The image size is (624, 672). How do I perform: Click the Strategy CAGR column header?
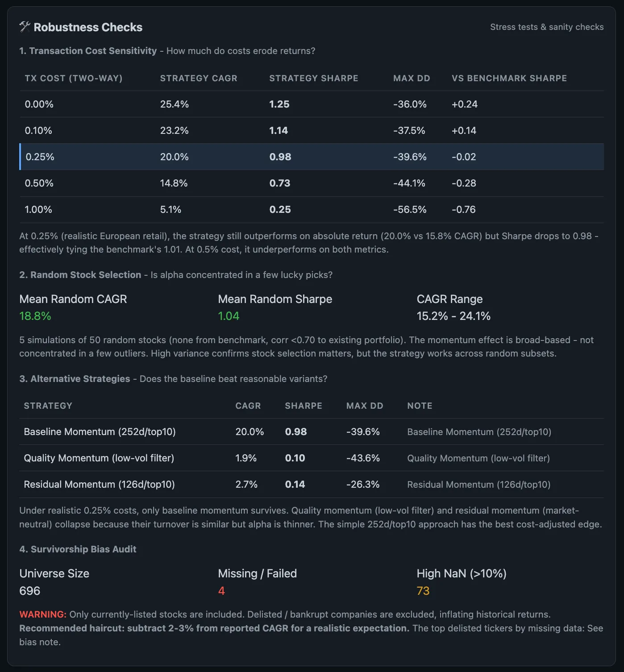tap(199, 78)
